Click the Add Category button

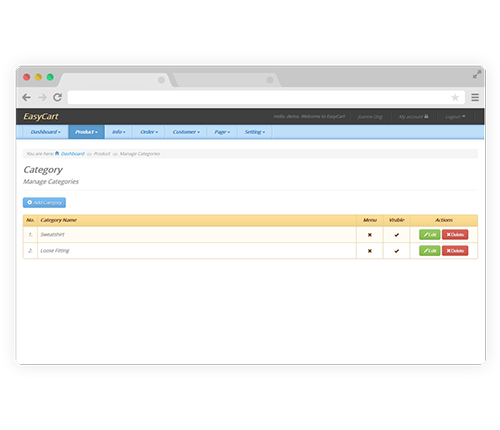tap(44, 202)
